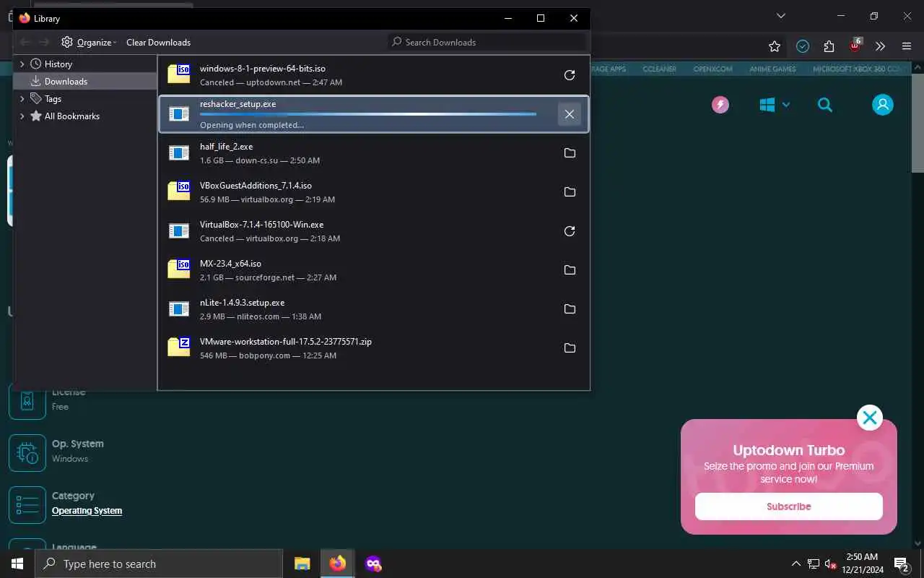Expand the Tags tree node

[22, 98]
